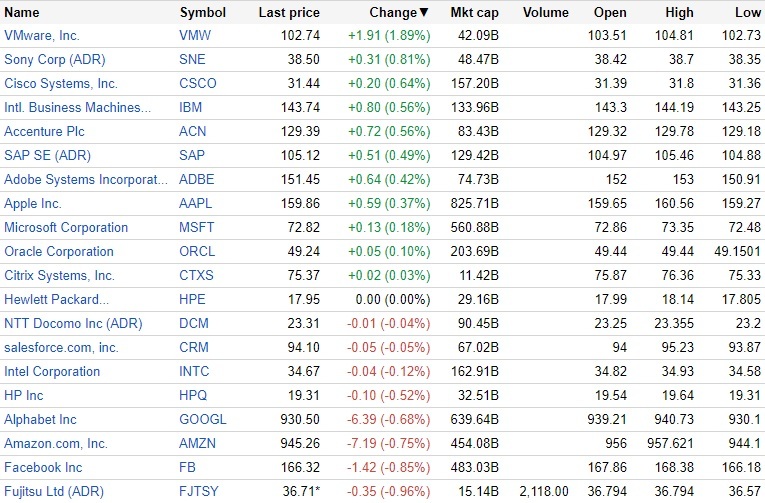Image resolution: width=765 pixels, height=503 pixels.
Task: Click the INTC ticker symbol link
Action: pos(196,372)
